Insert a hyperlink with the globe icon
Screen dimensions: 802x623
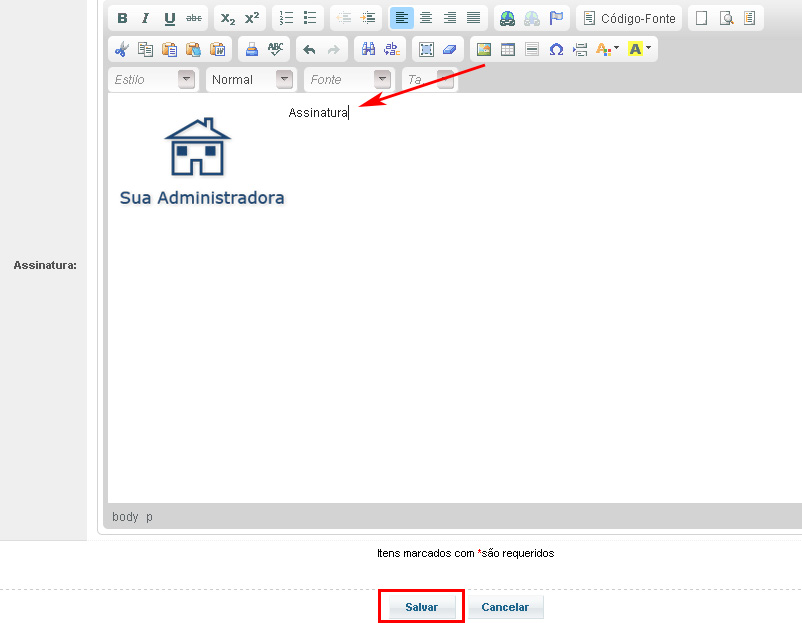click(x=508, y=18)
